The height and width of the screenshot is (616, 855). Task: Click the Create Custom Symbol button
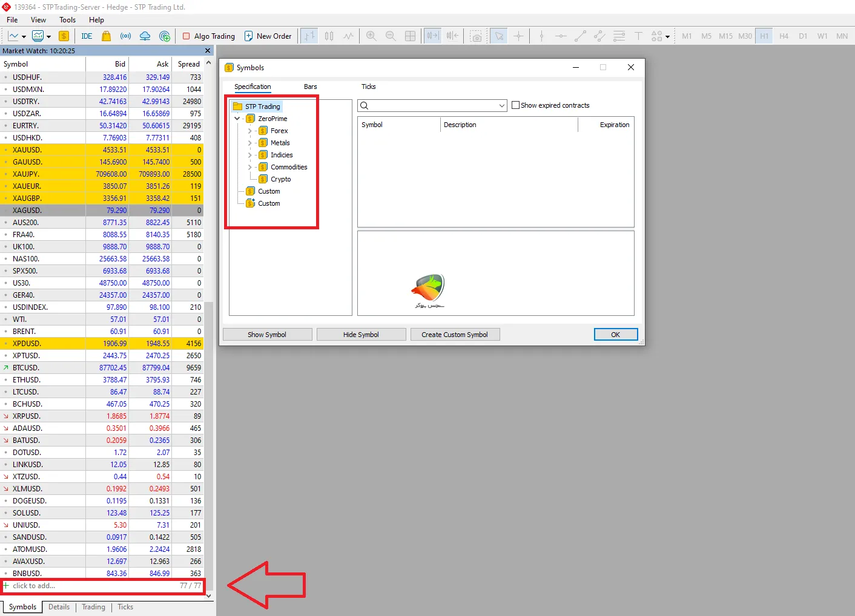point(455,335)
